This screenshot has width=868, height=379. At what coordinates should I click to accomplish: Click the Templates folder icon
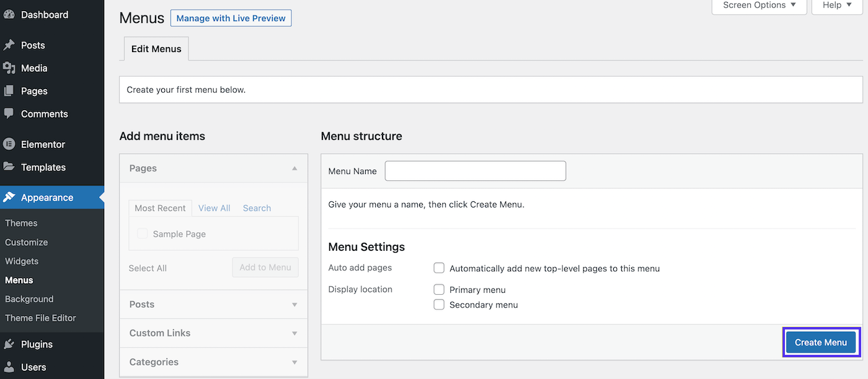coord(9,167)
